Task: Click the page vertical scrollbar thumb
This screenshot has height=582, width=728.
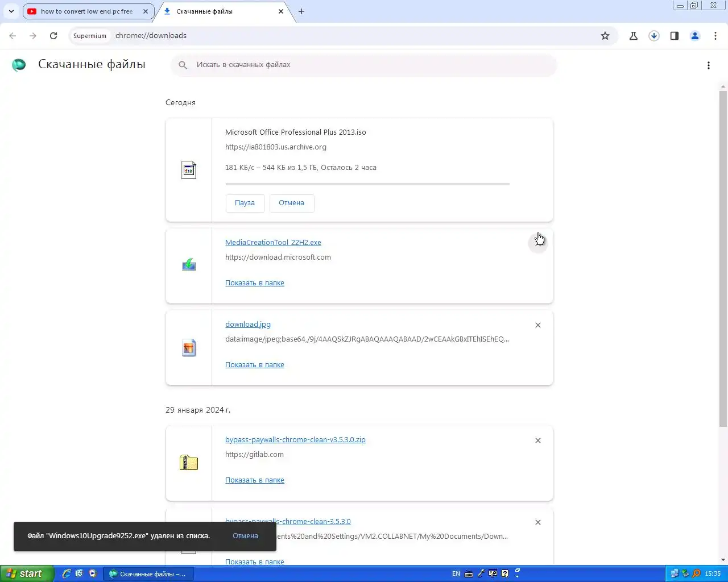Action: click(x=723, y=259)
